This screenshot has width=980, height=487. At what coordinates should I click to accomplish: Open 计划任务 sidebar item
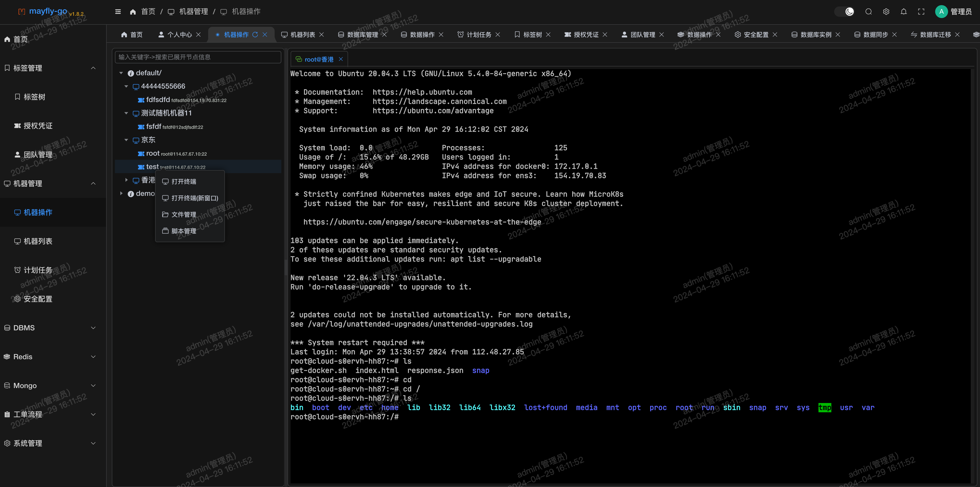pos(53,270)
